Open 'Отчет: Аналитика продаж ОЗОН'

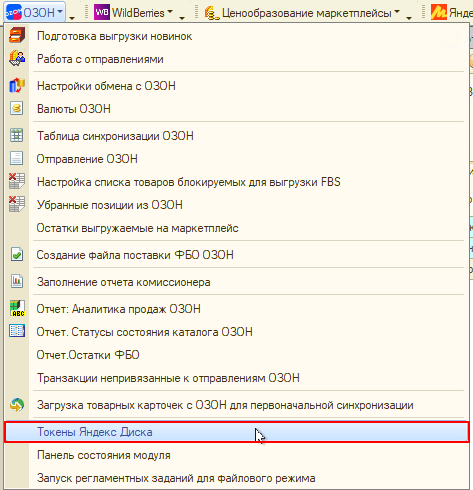[x=236, y=309]
